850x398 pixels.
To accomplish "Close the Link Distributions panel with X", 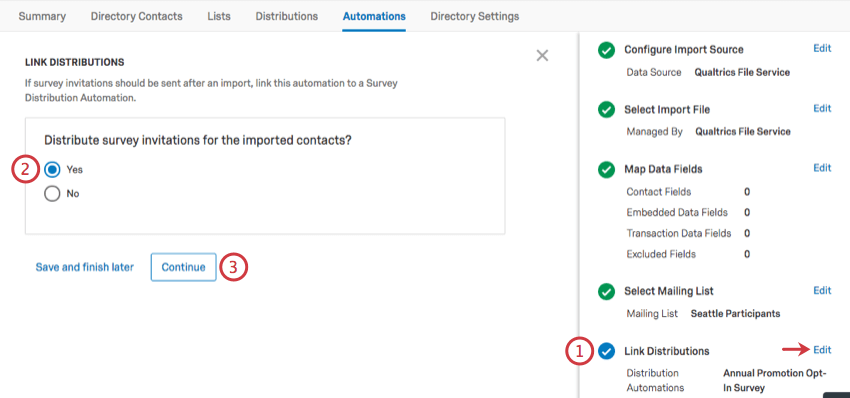I will [x=542, y=55].
